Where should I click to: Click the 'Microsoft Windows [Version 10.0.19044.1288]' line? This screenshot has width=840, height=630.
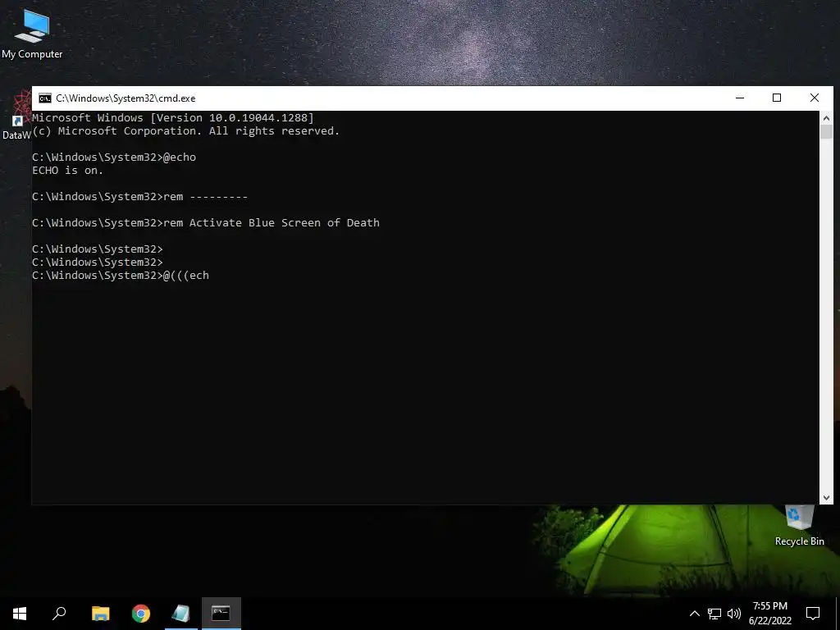172,118
